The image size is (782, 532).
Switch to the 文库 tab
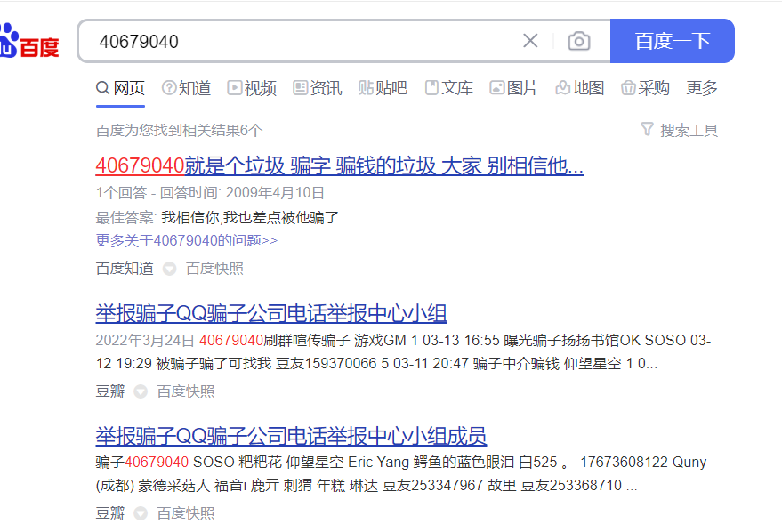[449, 88]
